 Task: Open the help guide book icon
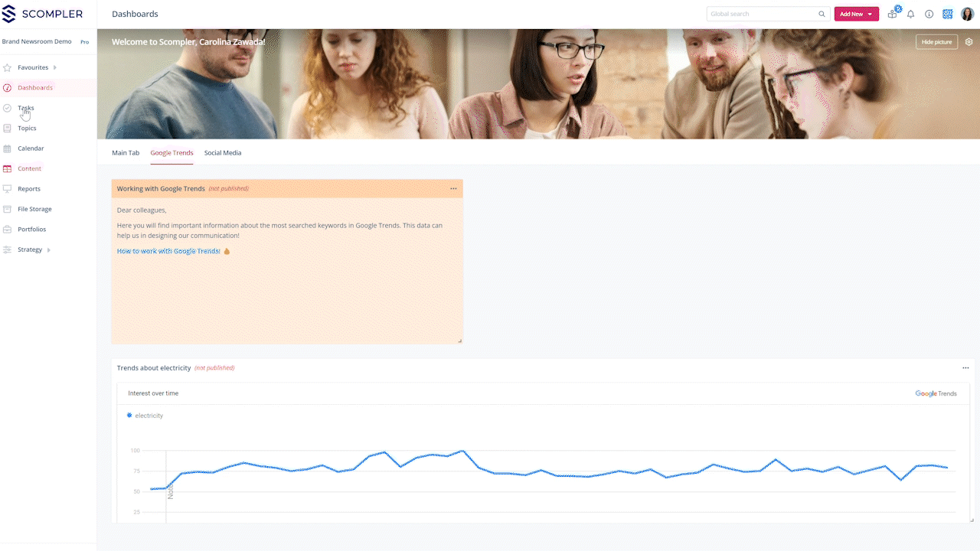coord(892,14)
